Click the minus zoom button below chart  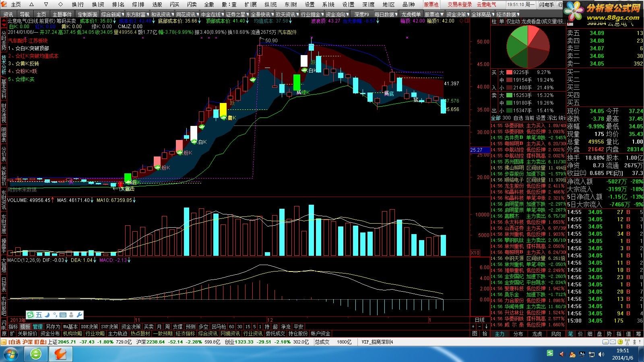480,327
